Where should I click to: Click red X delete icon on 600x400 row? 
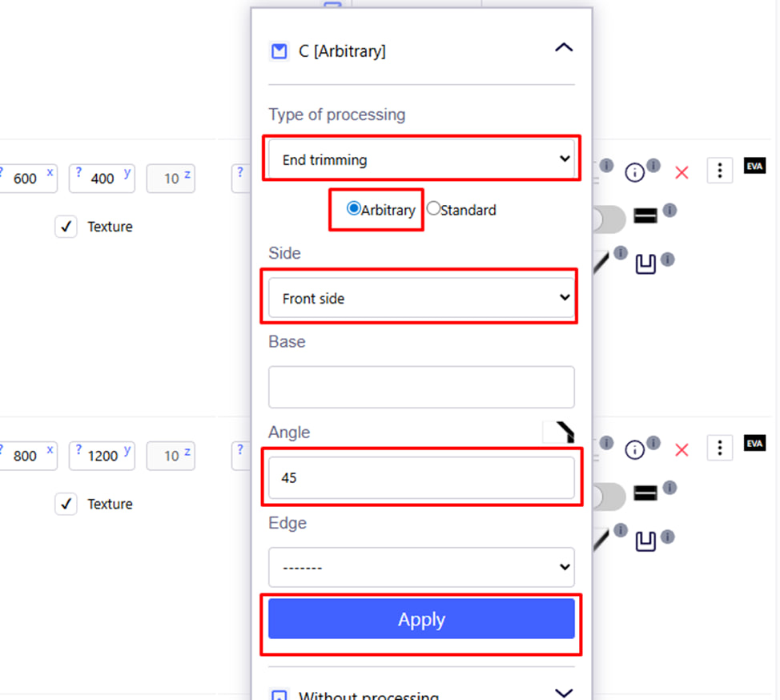(681, 172)
